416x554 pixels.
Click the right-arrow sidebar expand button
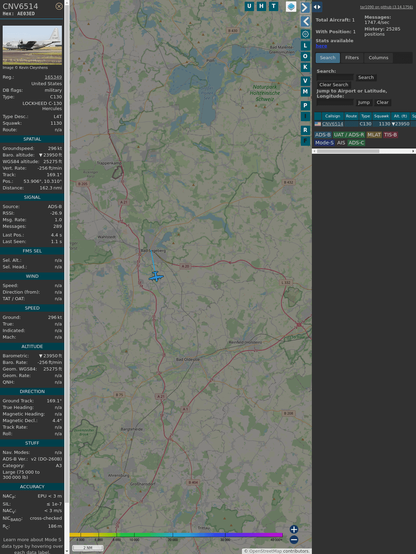pos(305,7)
